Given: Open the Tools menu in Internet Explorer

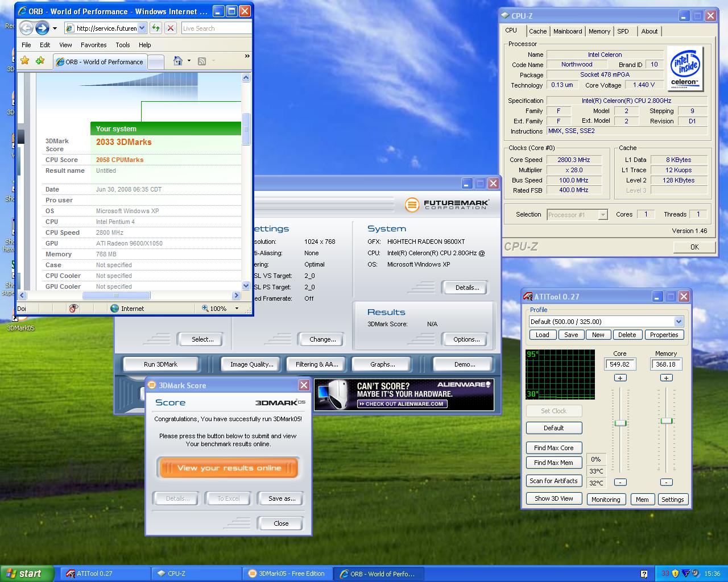Looking at the screenshot, I should [x=123, y=45].
